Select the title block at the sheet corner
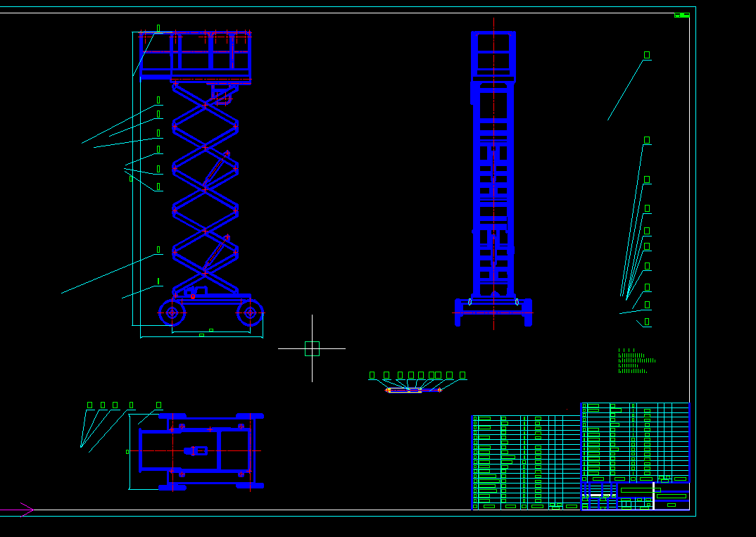 (x=636, y=496)
